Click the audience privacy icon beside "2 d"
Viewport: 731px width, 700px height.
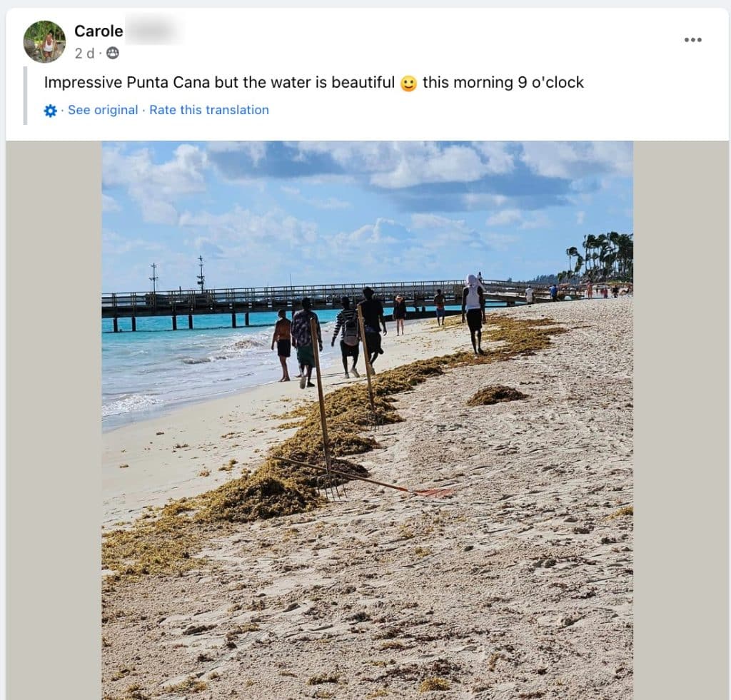[113, 53]
